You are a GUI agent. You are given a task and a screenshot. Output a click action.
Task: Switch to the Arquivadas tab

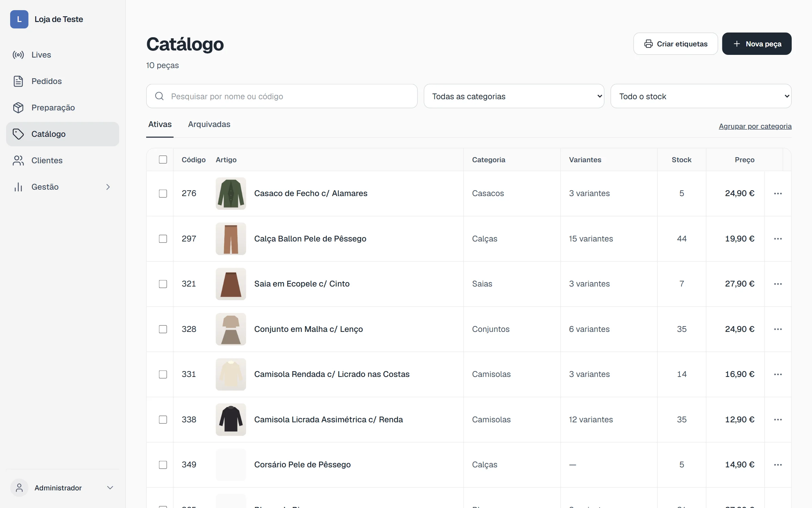pyautogui.click(x=209, y=124)
